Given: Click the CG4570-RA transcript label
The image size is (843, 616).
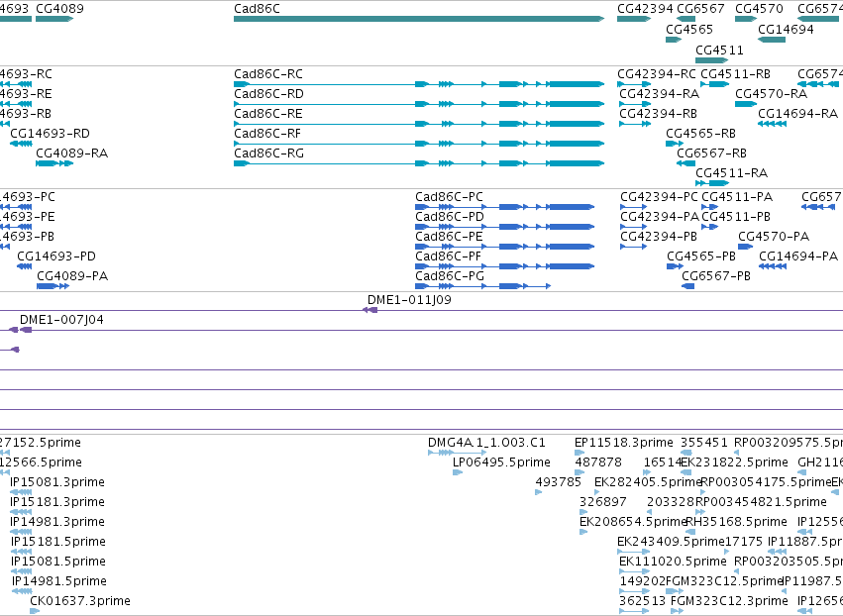Looking at the screenshot, I should click(x=771, y=93).
